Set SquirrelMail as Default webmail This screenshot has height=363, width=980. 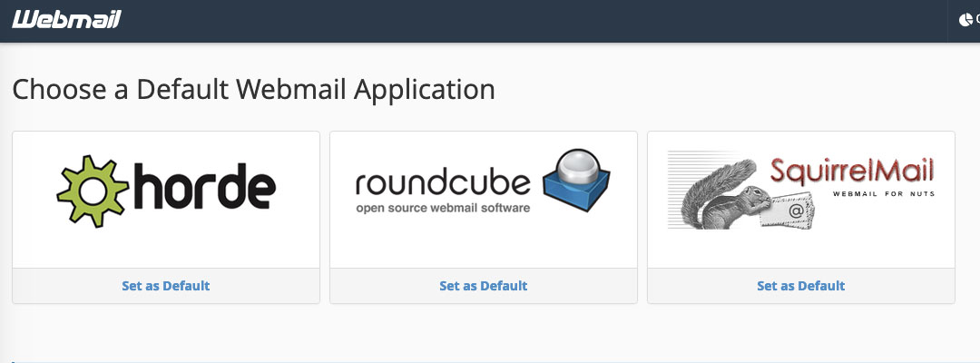click(800, 286)
